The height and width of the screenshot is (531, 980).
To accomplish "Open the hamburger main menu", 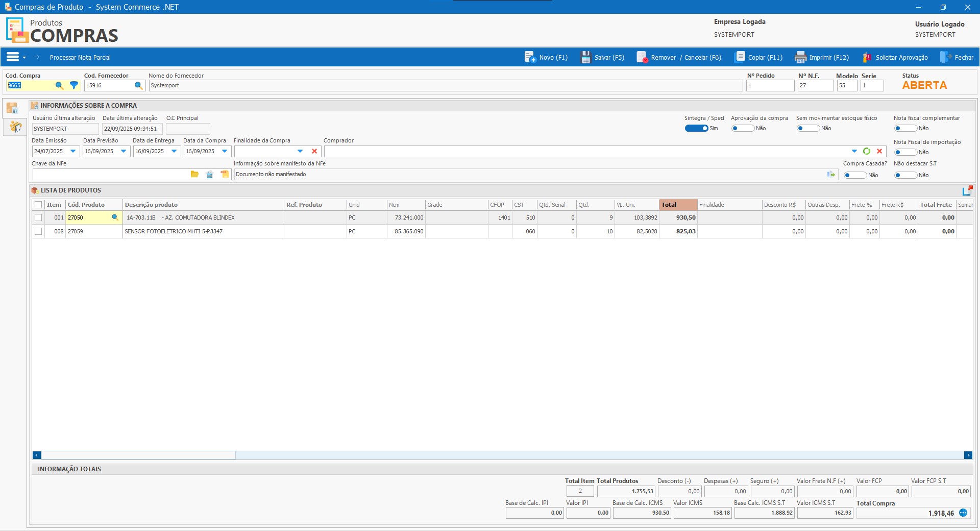I will [x=13, y=57].
